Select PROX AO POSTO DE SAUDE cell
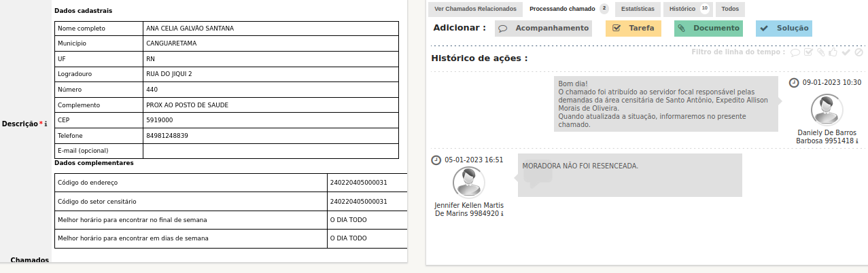The image size is (868, 273). (271, 105)
